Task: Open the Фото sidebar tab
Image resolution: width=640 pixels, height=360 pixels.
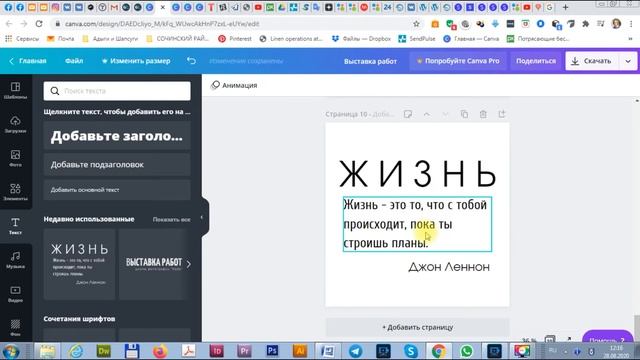Action: 16,158
